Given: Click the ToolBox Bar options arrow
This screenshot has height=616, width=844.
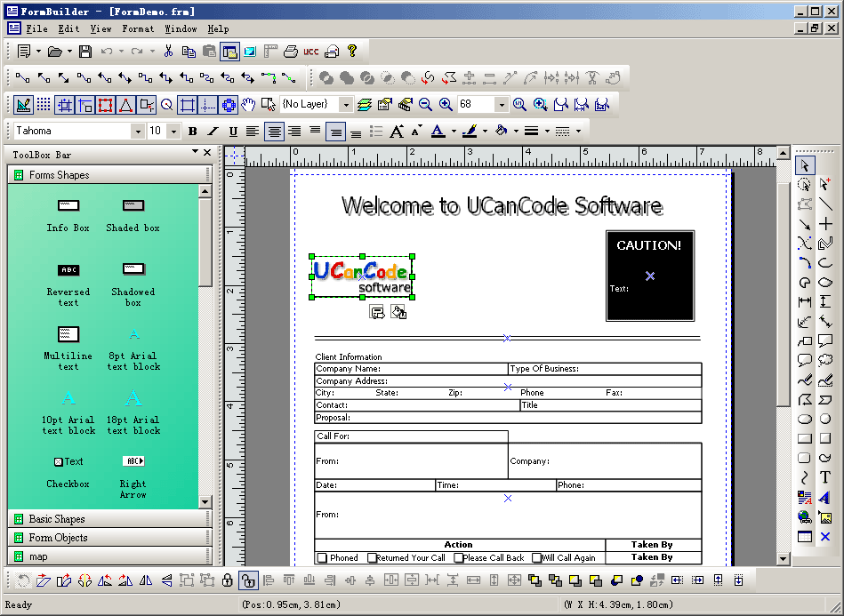Looking at the screenshot, I should 195,152.
